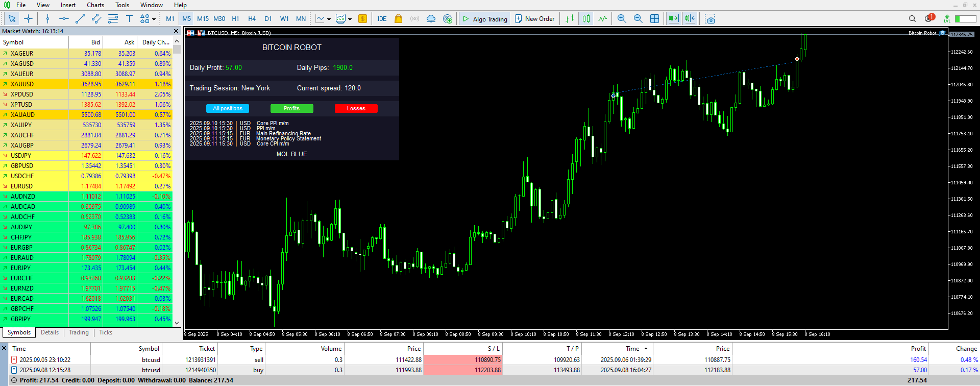
Task: Select the XAUUSD row in Market Watch
Action: [x=86, y=84]
